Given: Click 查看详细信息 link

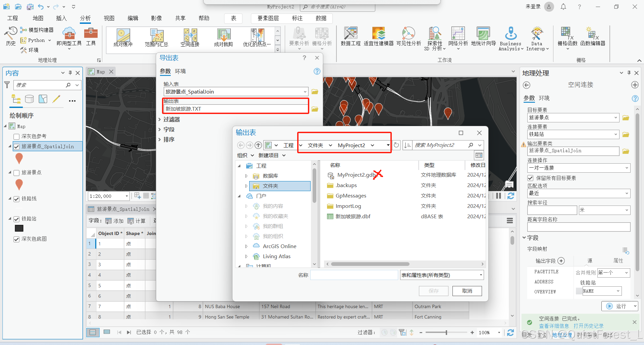Looking at the screenshot, I should coord(554,326).
